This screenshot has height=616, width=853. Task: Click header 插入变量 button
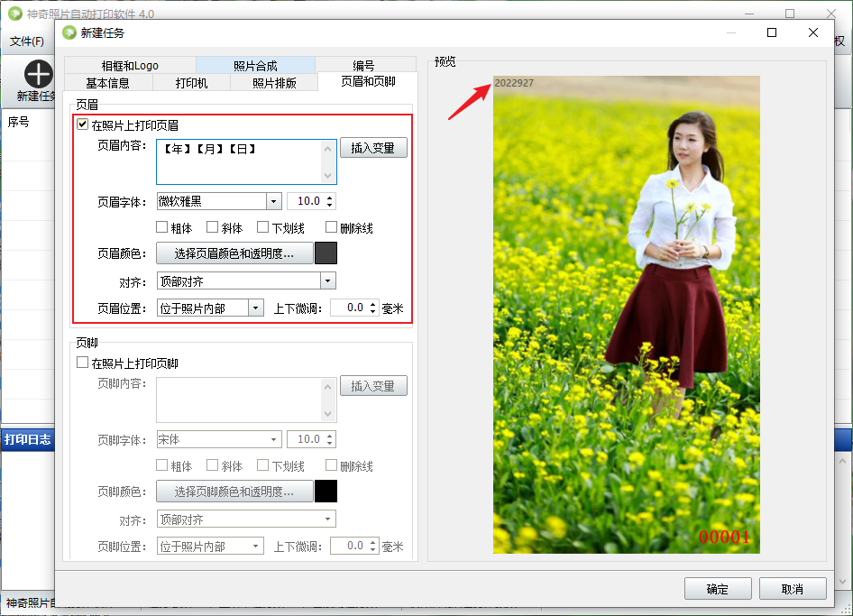(373, 148)
